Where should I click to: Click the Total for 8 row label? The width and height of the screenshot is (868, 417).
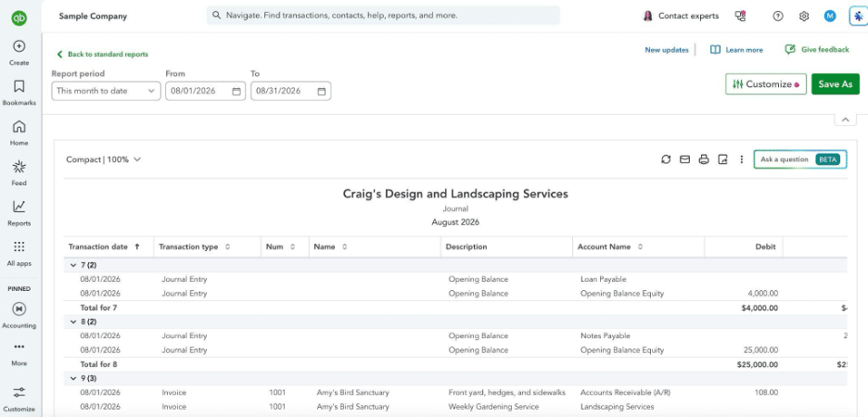pos(98,364)
